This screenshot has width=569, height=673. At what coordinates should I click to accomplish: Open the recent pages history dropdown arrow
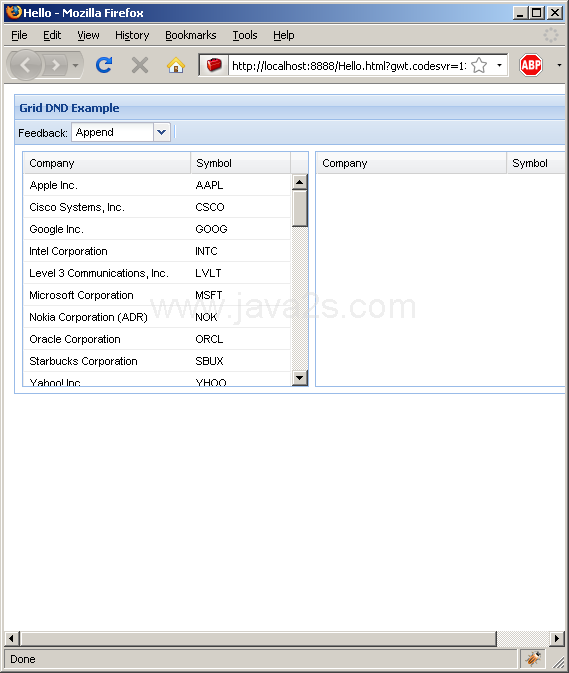pyautogui.click(x=76, y=65)
